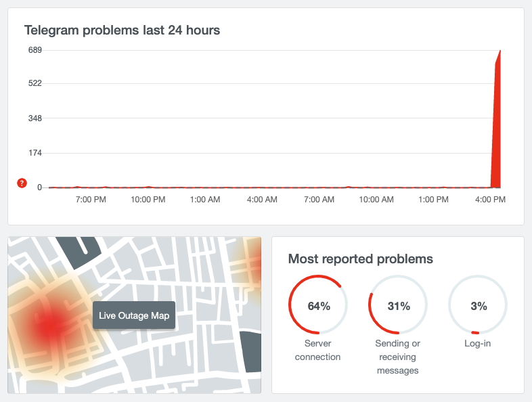
Task: Click the Server connection label
Action: coord(317,350)
